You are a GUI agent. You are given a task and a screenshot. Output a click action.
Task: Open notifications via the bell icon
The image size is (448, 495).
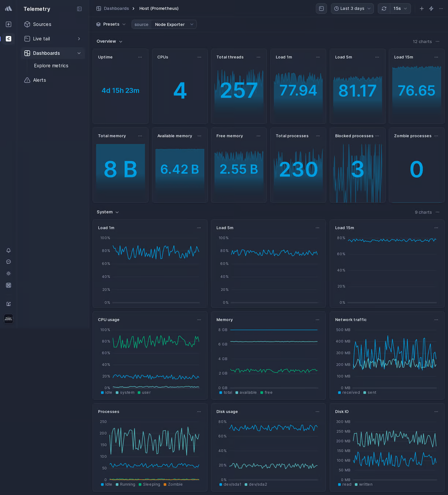[8, 251]
